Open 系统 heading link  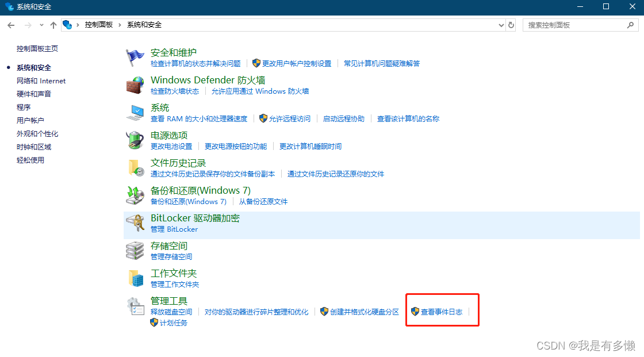click(160, 108)
